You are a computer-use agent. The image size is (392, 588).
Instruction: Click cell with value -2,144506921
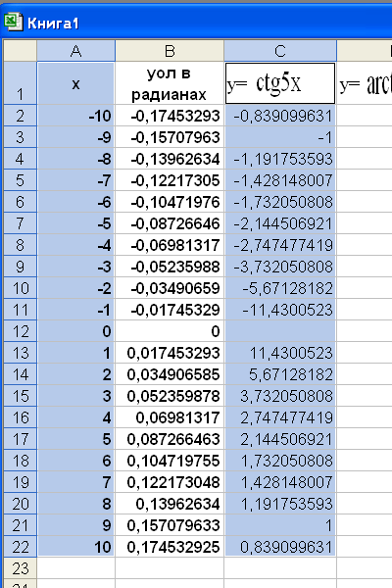280,223
